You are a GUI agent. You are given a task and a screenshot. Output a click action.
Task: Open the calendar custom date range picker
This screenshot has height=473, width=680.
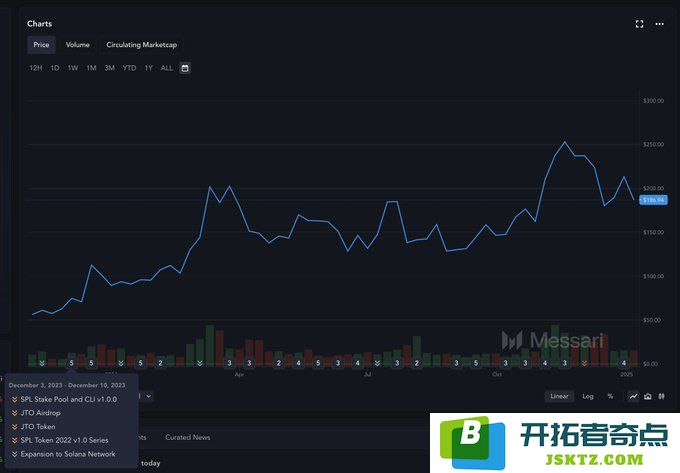pos(185,68)
